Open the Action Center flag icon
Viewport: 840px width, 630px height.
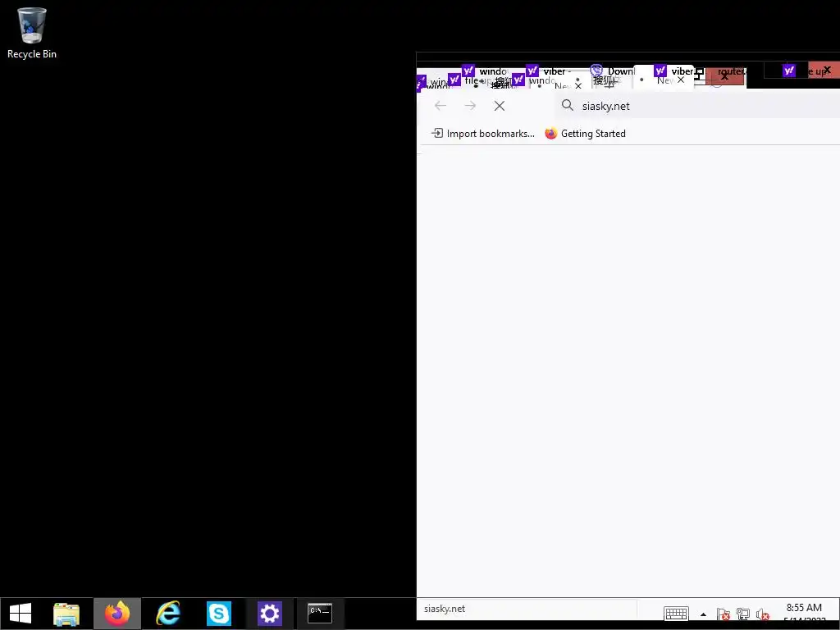[723, 614]
